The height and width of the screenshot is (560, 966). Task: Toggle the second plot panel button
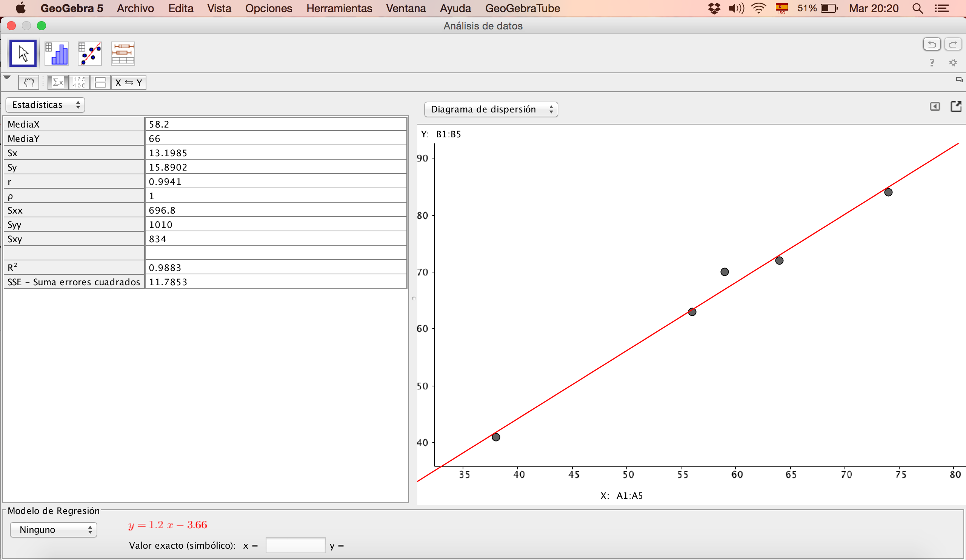tap(100, 82)
